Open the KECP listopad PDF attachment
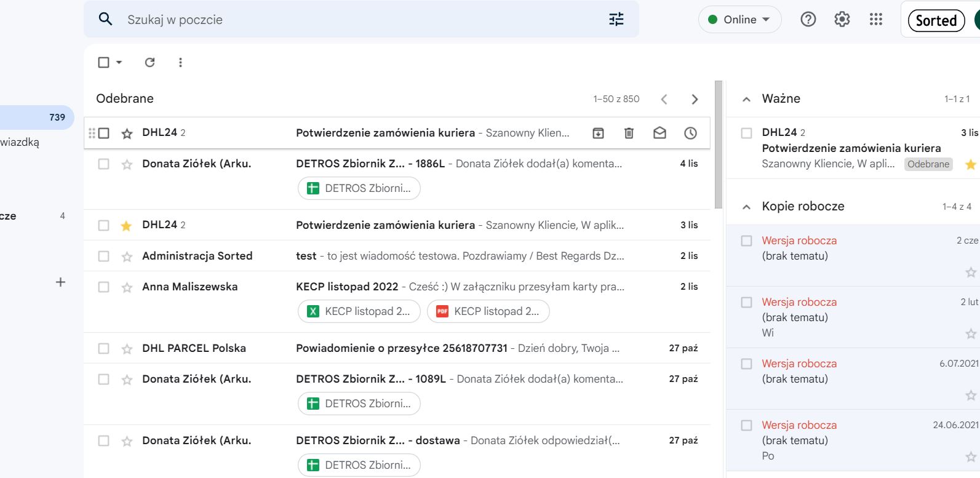This screenshot has height=478, width=980. coord(488,311)
